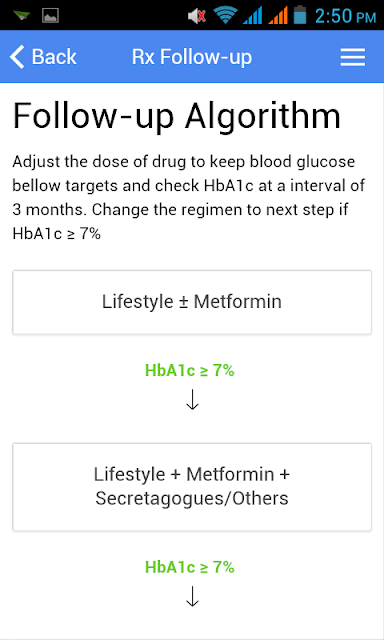Tap the blue cellular signal bars icon

tap(253, 16)
